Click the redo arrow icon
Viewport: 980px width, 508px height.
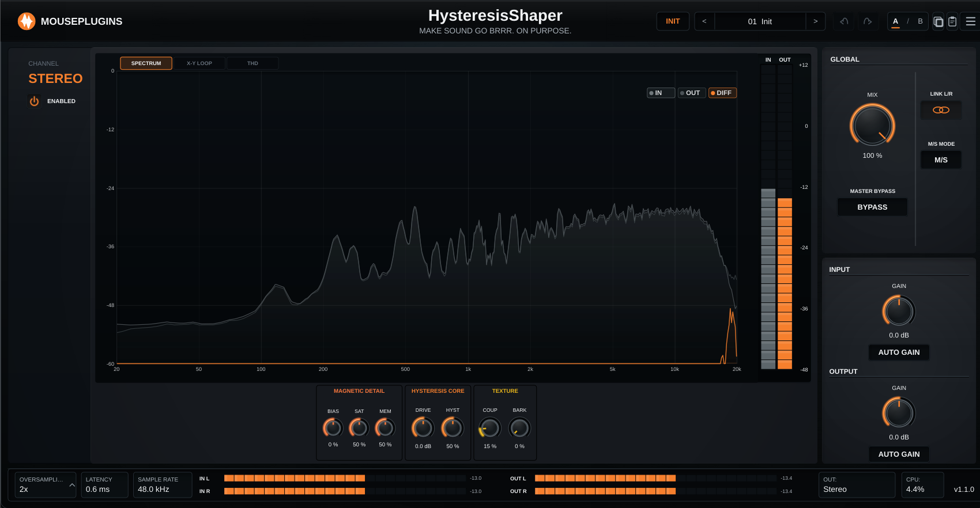tap(868, 21)
